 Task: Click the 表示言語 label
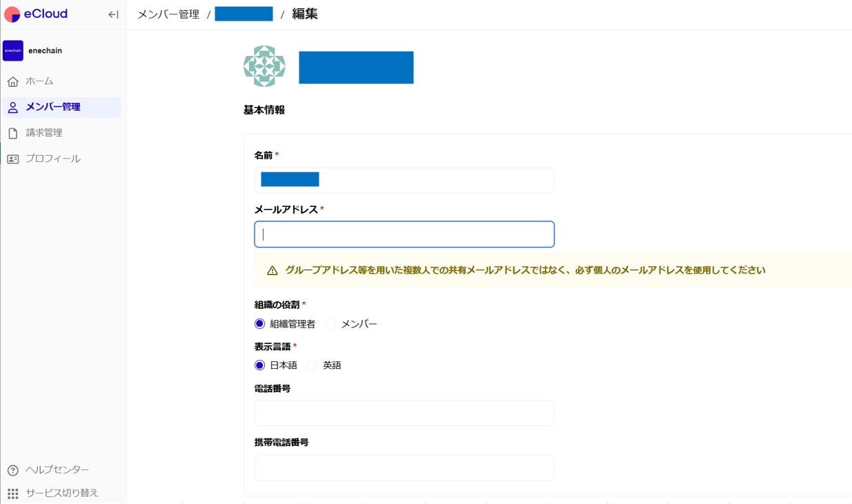pos(273,347)
